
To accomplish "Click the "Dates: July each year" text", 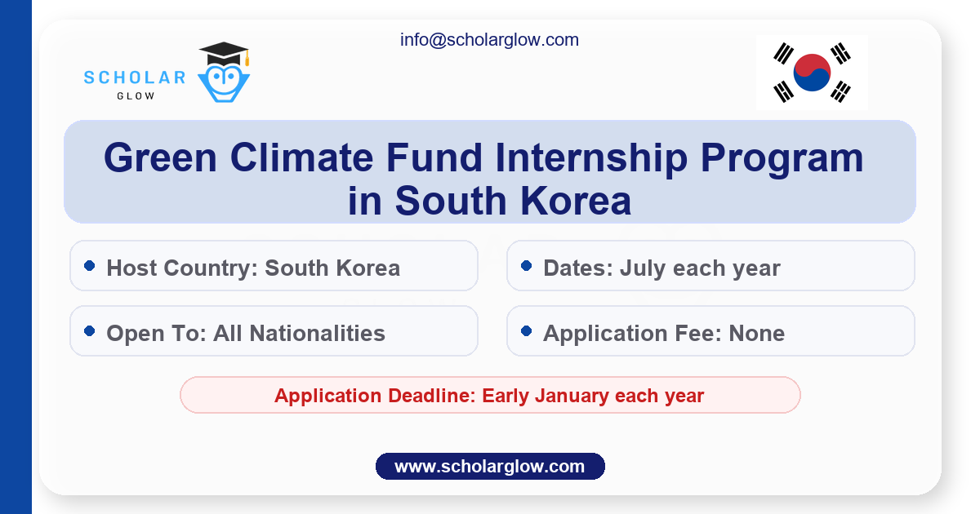I will click(661, 268).
